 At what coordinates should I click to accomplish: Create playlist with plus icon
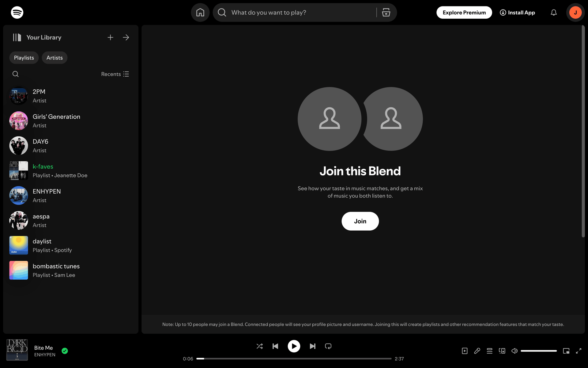[111, 37]
